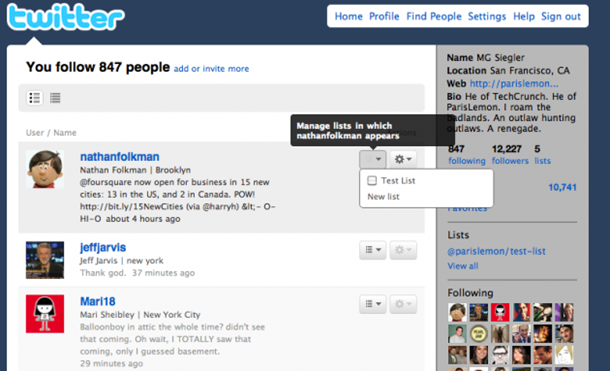This screenshot has height=371, width=610.
Task: Open Settings from top navigation
Action: [x=487, y=16]
